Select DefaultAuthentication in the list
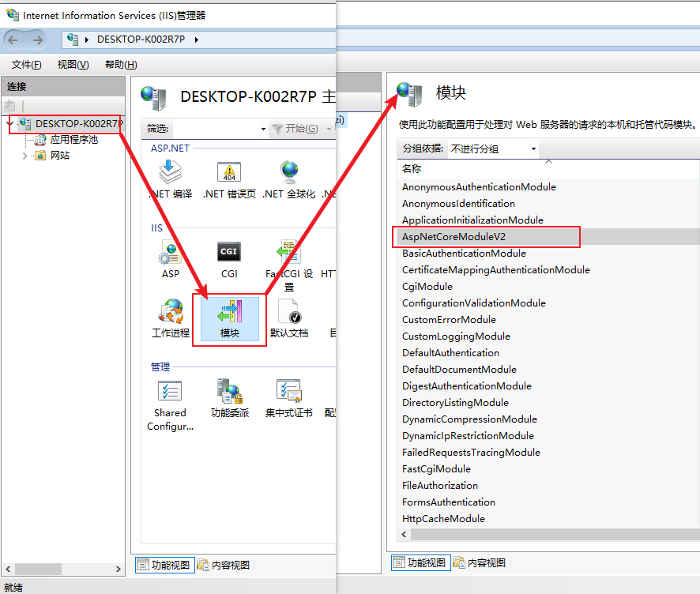The width and height of the screenshot is (700, 594). click(x=450, y=352)
